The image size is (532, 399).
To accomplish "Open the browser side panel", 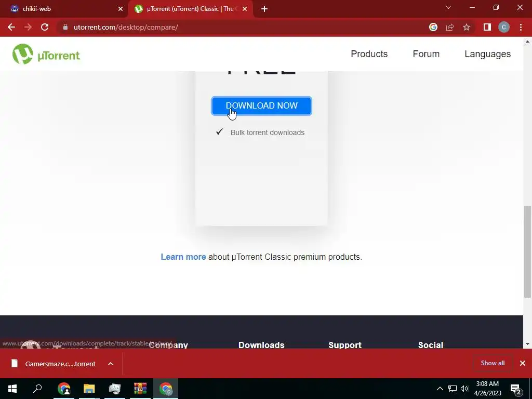I will (x=487, y=27).
